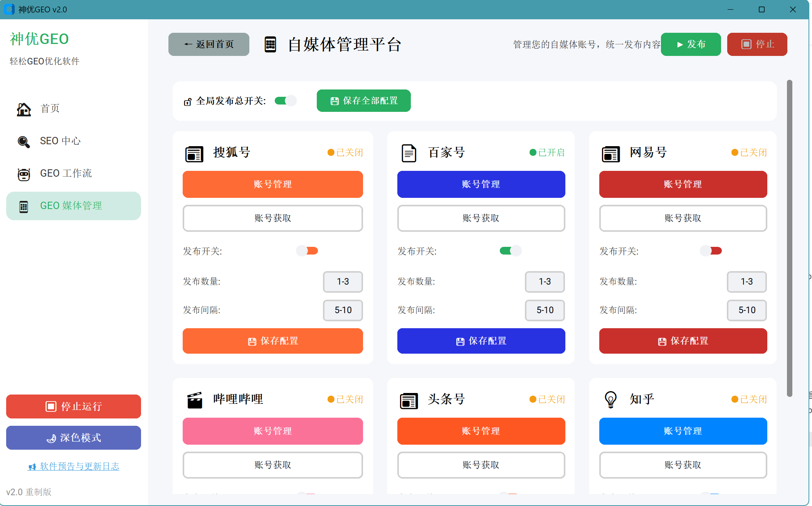Open 头条号 账号管理
The height and width of the screenshot is (506, 812).
[x=481, y=431]
